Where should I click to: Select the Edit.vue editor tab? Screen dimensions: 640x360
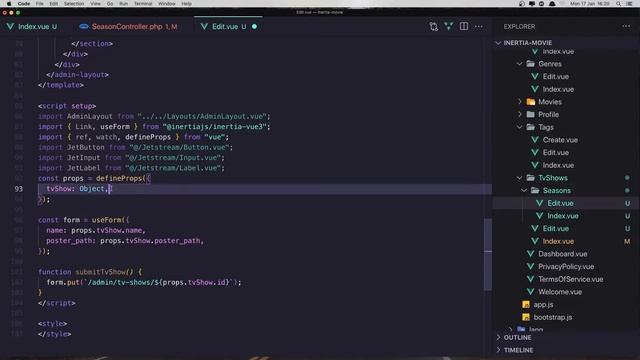tap(229, 27)
